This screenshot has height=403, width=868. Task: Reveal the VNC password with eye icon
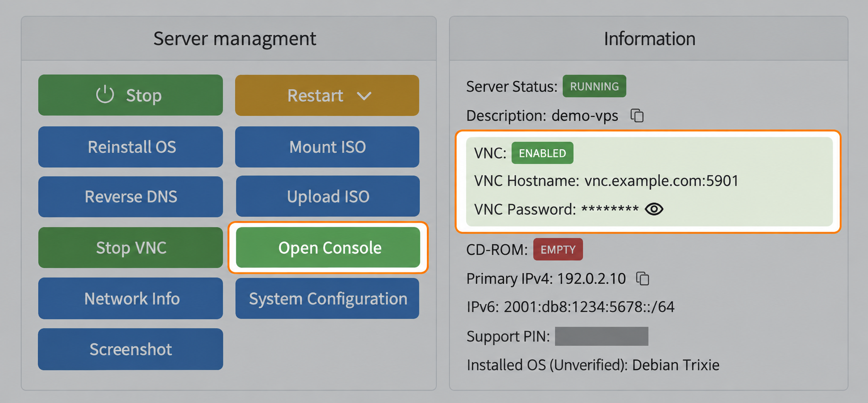(x=654, y=209)
